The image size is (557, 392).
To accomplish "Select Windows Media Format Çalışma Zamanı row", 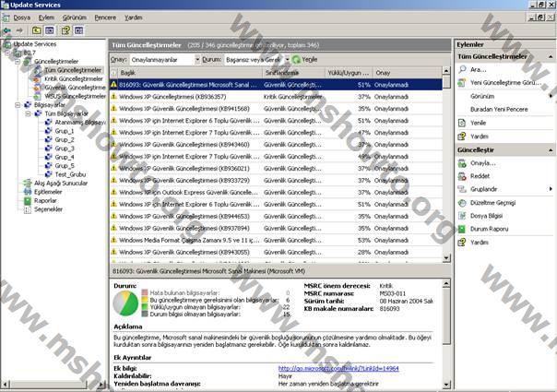I will (x=276, y=240).
